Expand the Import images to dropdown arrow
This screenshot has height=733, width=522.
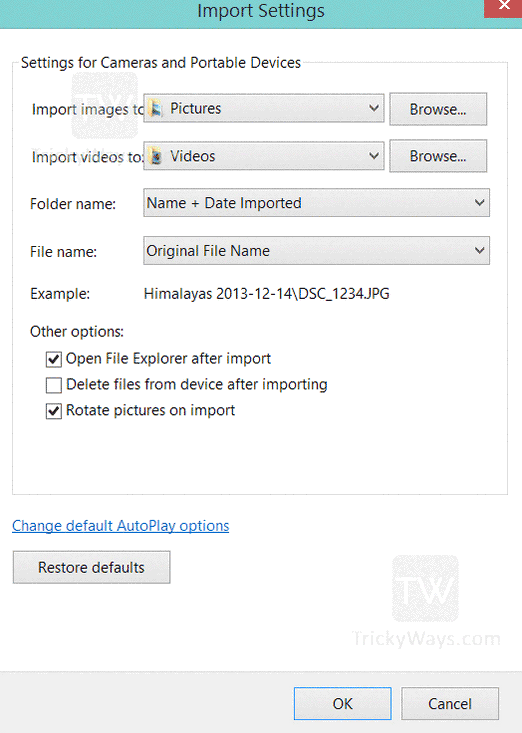click(x=373, y=108)
